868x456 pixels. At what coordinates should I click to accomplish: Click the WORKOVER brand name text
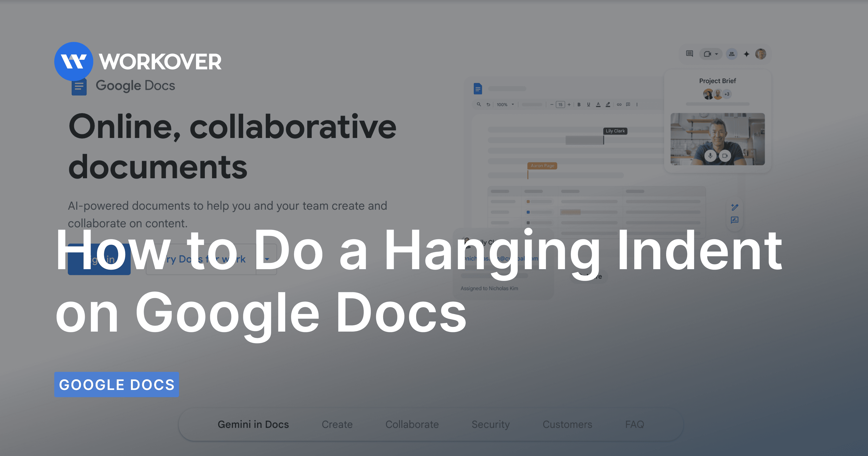click(160, 62)
